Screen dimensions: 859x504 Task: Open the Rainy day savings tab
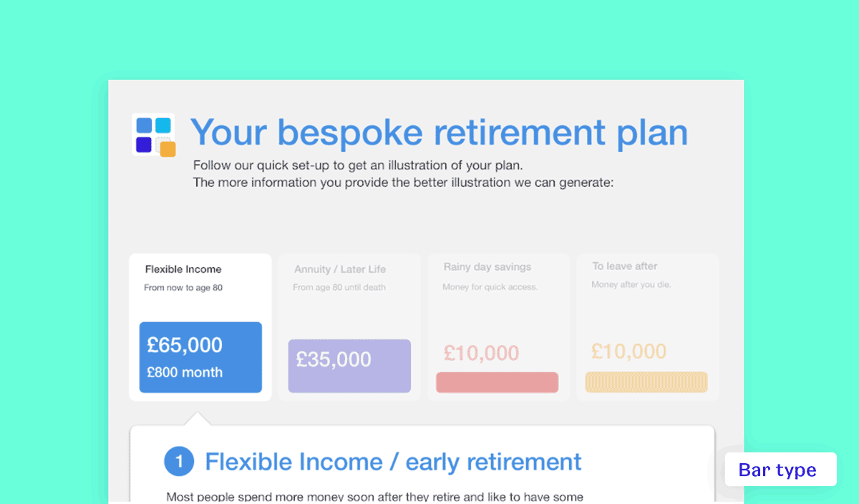[499, 327]
